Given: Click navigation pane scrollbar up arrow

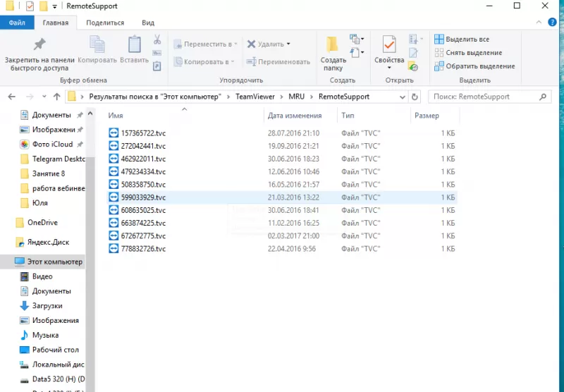Looking at the screenshot, I should 90,114.
